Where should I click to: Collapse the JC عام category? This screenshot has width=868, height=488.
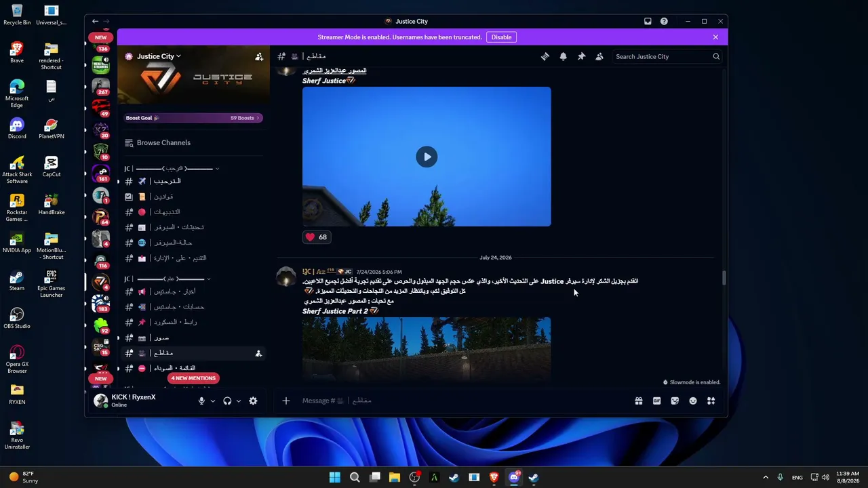tap(167, 279)
